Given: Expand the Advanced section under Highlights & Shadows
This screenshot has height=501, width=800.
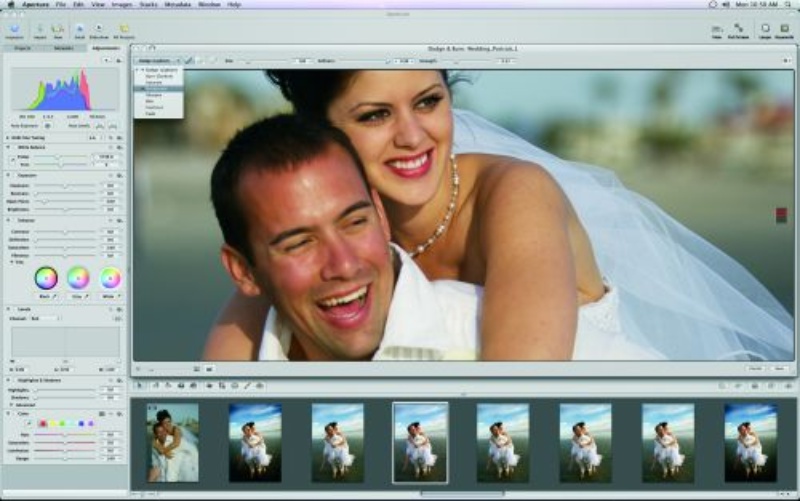Looking at the screenshot, I should [x=11, y=405].
